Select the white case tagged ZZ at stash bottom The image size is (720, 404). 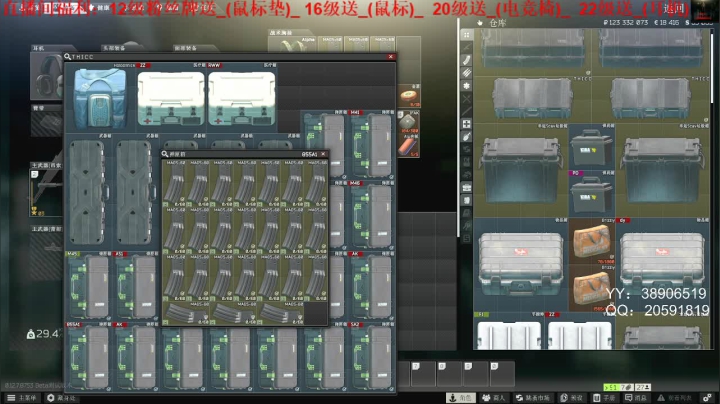tap(579, 331)
